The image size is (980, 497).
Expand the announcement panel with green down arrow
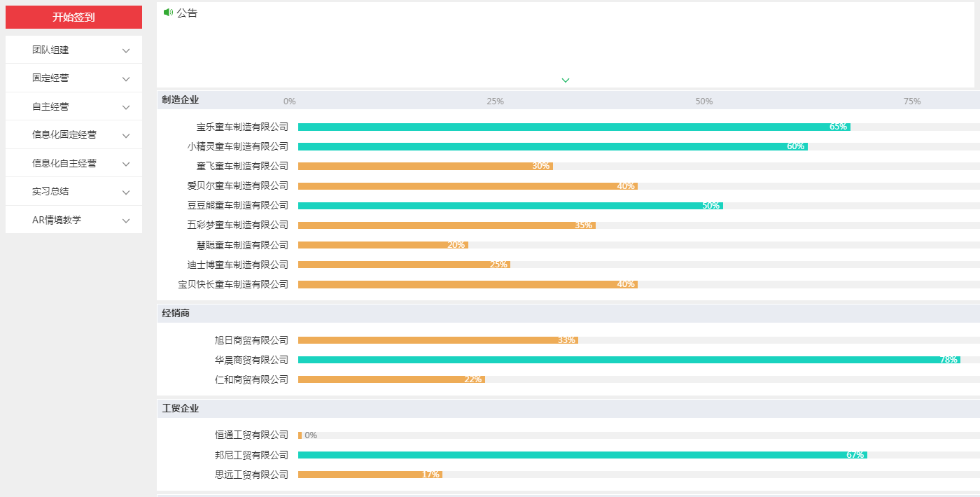[x=566, y=80]
